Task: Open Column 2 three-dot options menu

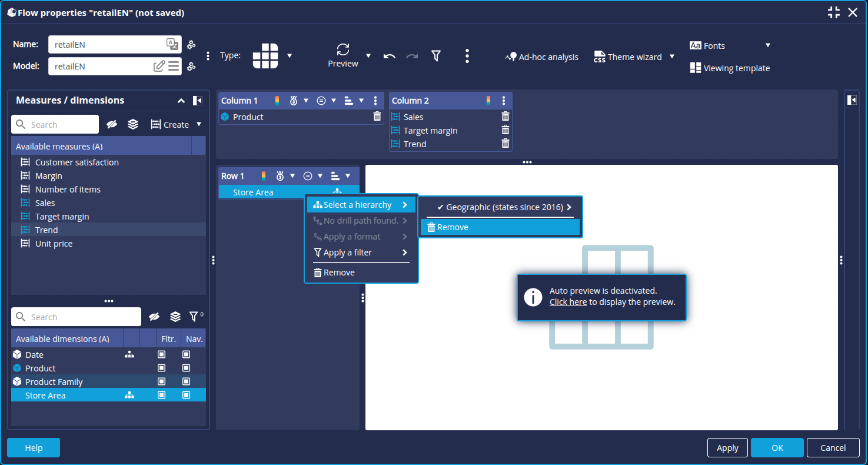Action: pos(504,101)
